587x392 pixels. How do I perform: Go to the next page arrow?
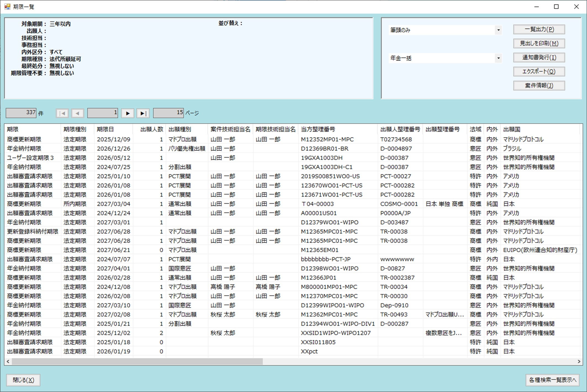point(128,113)
